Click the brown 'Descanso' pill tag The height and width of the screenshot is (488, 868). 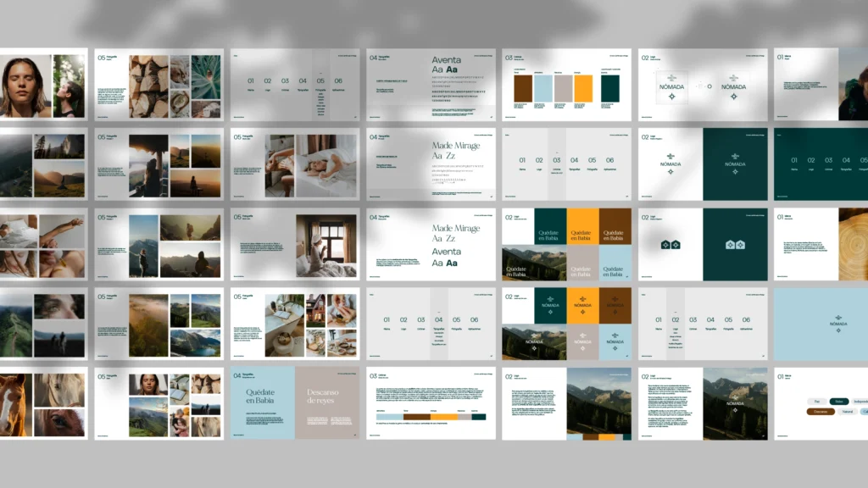819,412
